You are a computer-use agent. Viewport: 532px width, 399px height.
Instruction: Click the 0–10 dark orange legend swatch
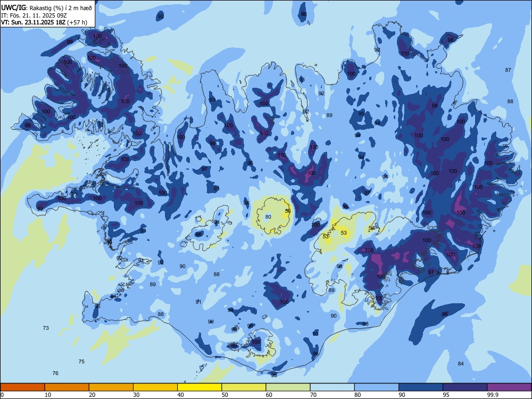tap(22, 387)
